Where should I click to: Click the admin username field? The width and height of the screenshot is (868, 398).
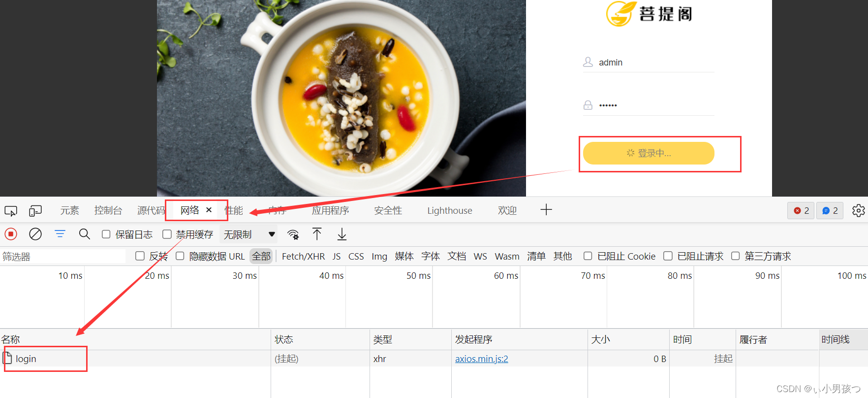649,63
